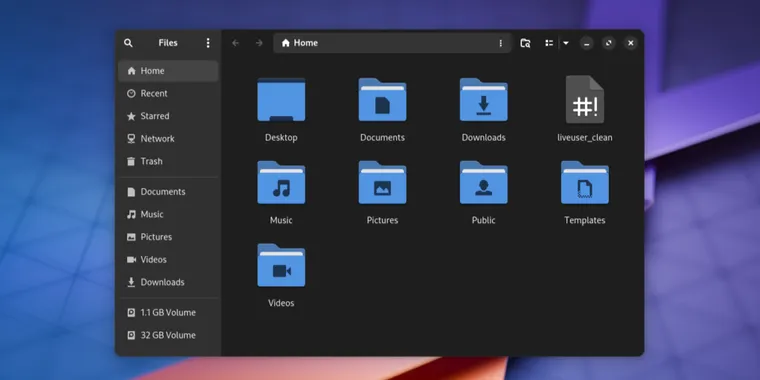Expand view options dropdown arrow
This screenshot has width=760, height=380.
pyautogui.click(x=566, y=43)
